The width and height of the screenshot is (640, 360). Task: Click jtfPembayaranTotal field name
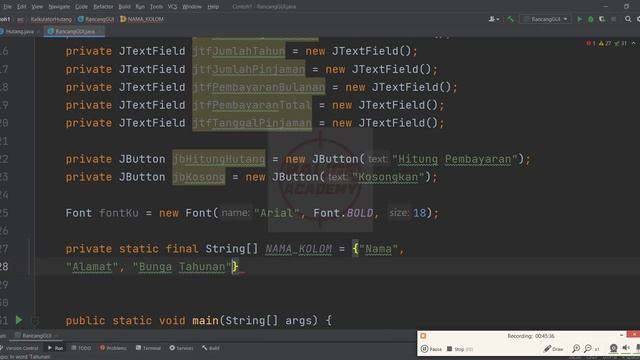252,105
